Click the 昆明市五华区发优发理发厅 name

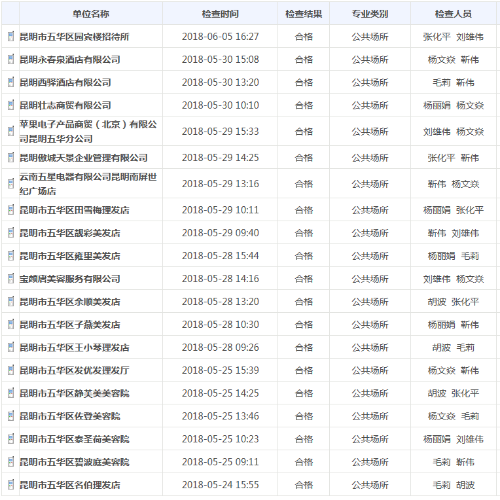click(74, 370)
